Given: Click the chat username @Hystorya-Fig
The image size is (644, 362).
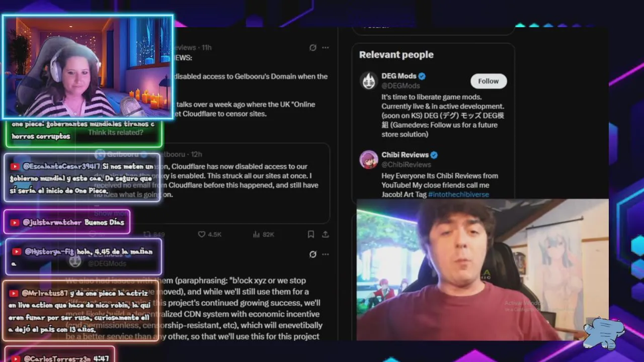Looking at the screenshot, I should 49,251.
